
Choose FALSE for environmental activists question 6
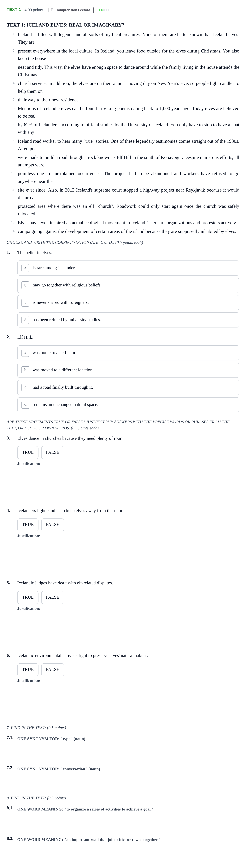coord(52,669)
